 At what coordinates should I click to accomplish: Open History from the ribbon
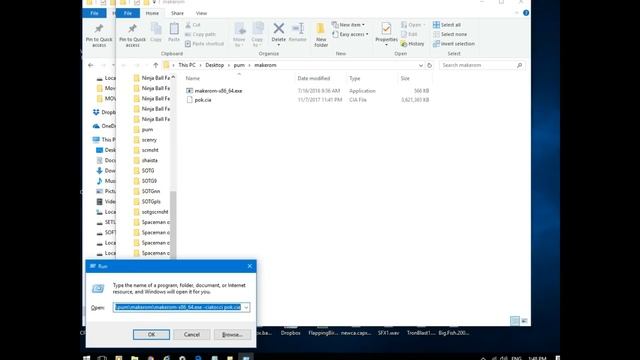click(x=413, y=44)
